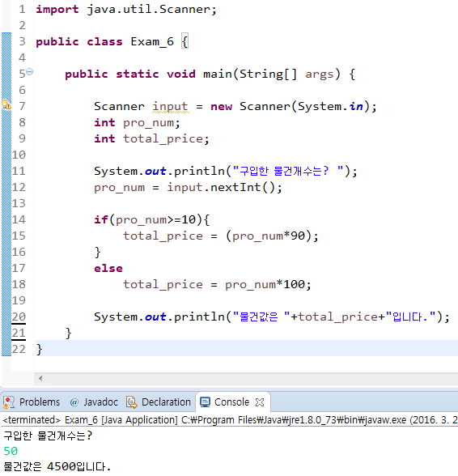Click 'pro_num' declaration on line 8
Image resolution: width=458 pixels, height=476 pixels.
coord(148,123)
